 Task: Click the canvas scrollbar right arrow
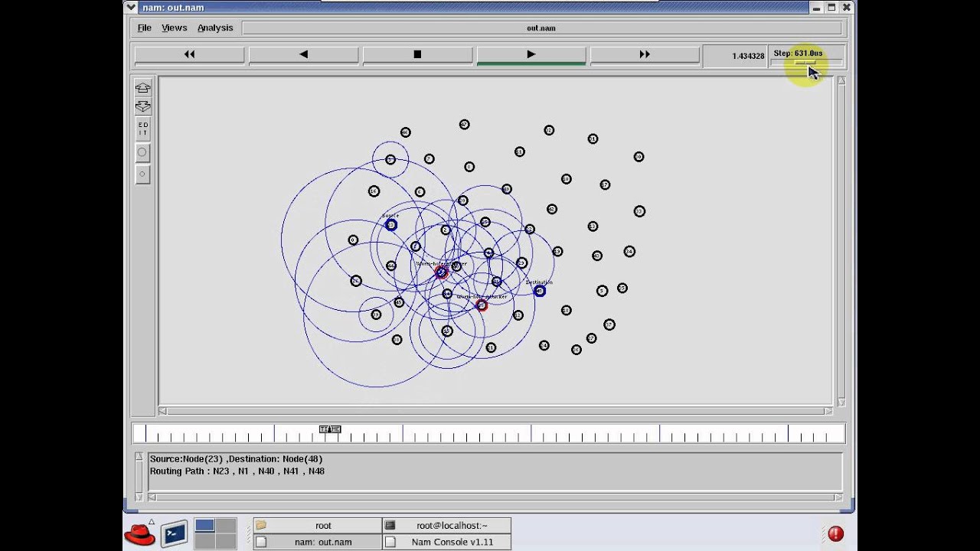point(828,412)
